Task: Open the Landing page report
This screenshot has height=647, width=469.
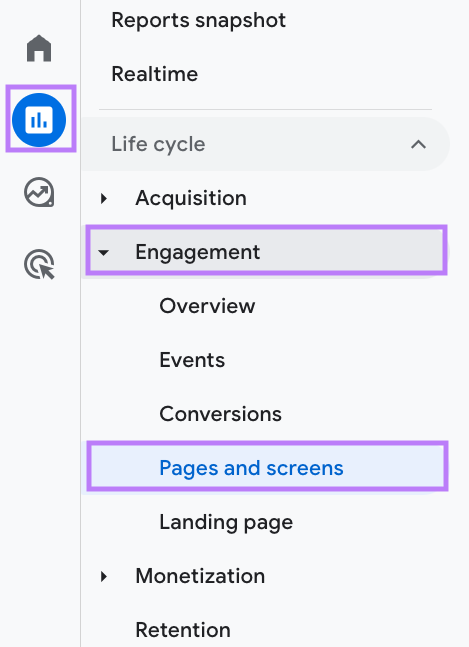Action: point(226,522)
